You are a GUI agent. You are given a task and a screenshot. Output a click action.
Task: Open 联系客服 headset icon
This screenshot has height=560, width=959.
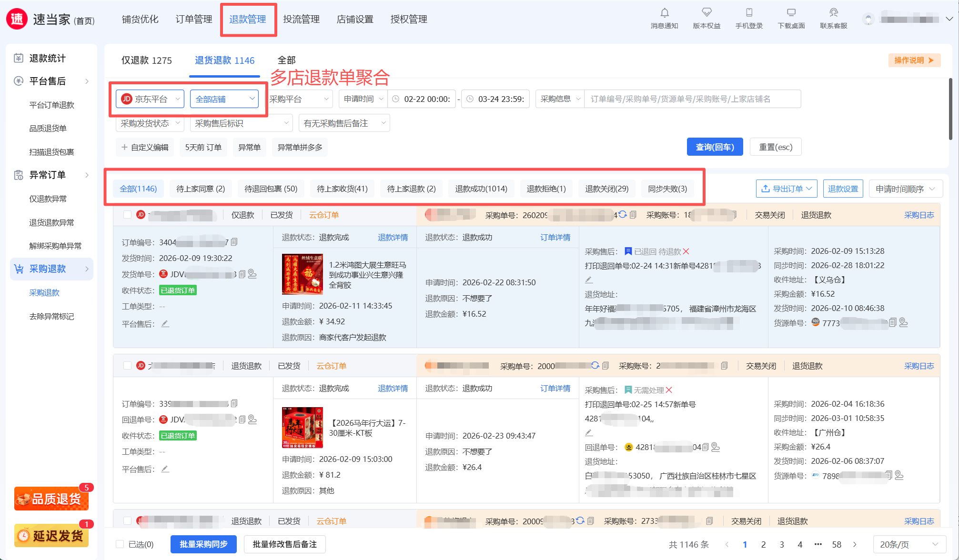tap(833, 13)
